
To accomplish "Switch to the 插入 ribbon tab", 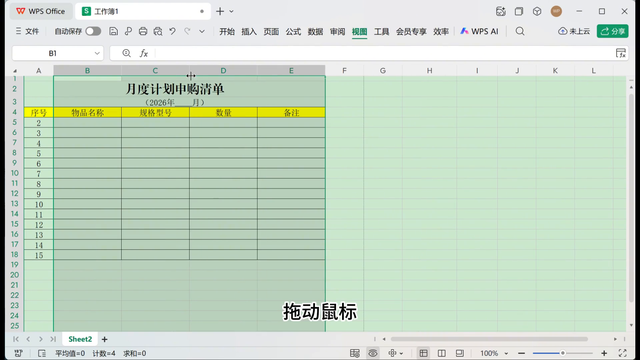I will coord(249,31).
